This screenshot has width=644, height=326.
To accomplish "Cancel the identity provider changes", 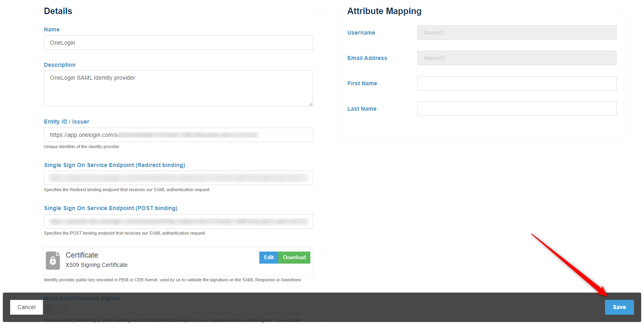I will 27,307.
